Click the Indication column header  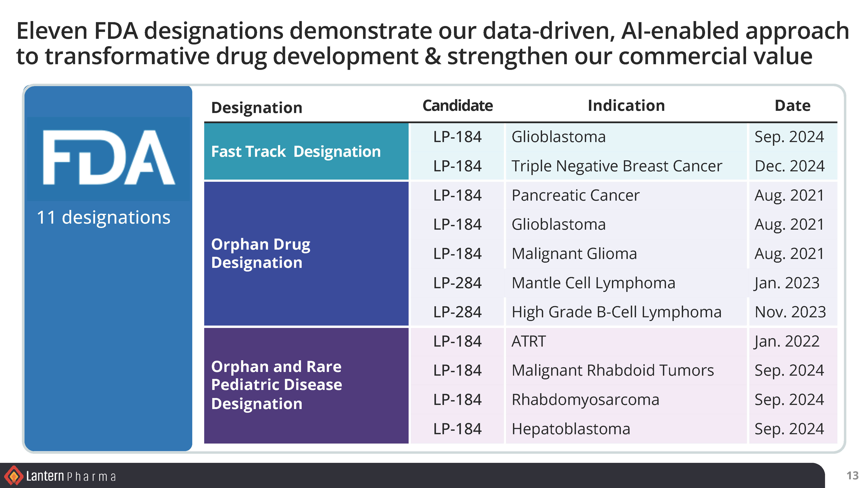(x=626, y=106)
